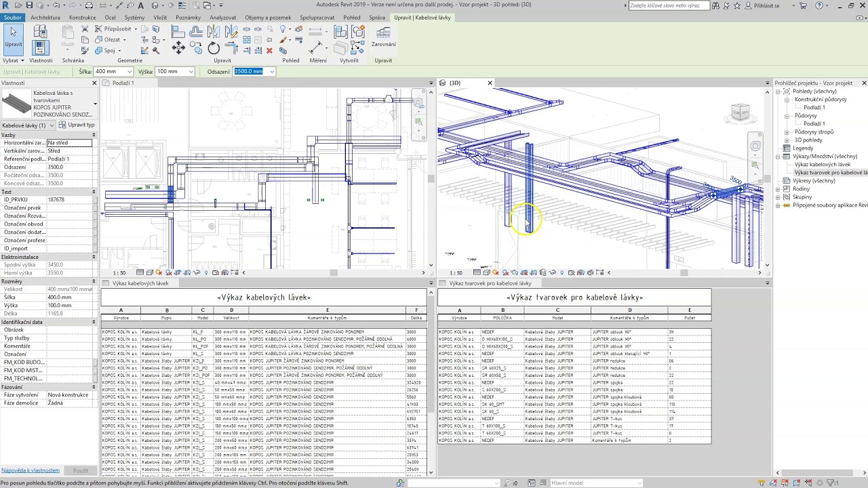Expand Skupiny node in project browser
Screen dimensions: 868x488
[x=778, y=197]
